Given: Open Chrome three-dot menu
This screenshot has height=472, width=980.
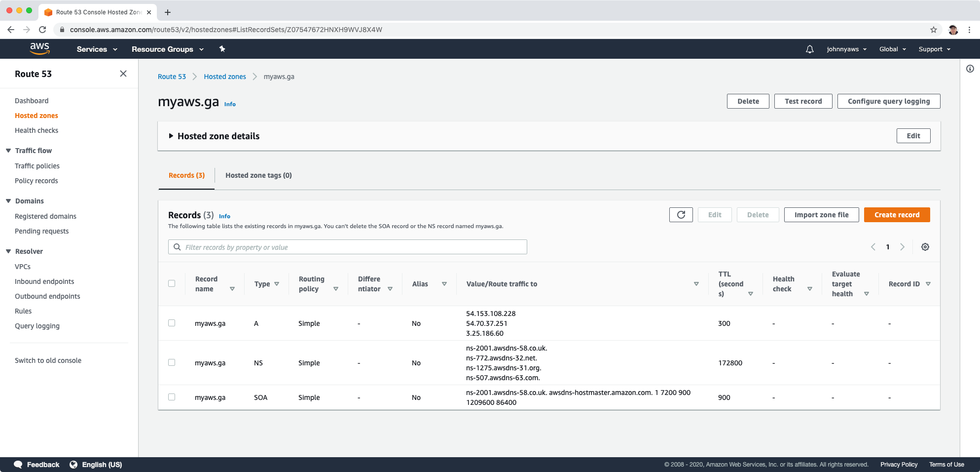Looking at the screenshot, I should [970, 30].
